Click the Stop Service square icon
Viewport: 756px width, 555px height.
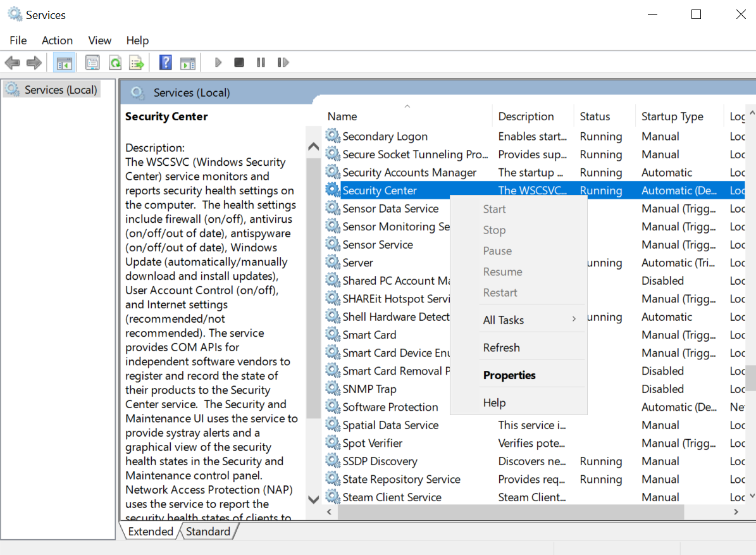point(239,63)
